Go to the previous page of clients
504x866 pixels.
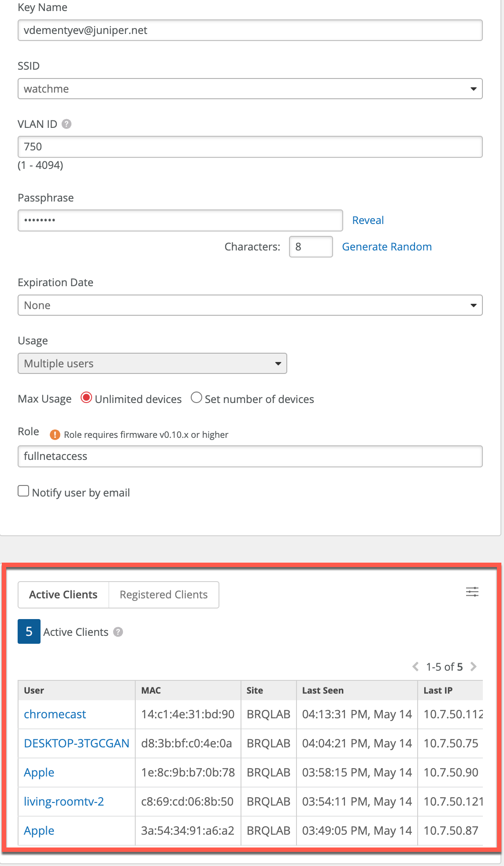[415, 667]
